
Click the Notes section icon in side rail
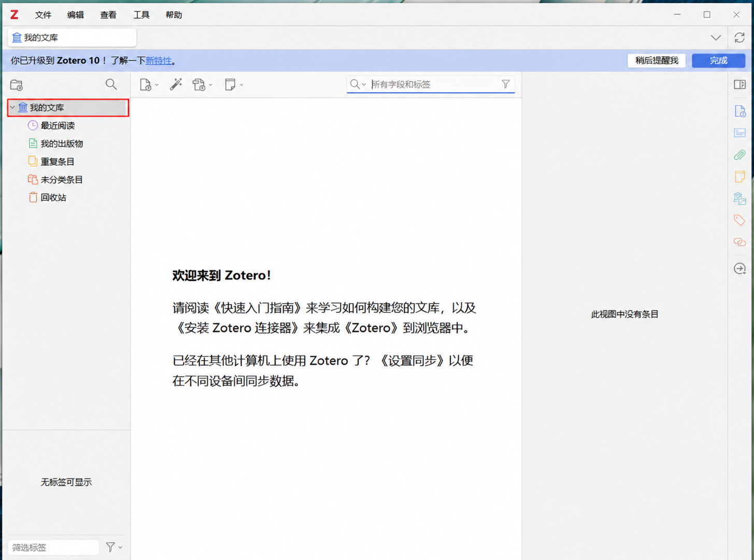coord(740,177)
